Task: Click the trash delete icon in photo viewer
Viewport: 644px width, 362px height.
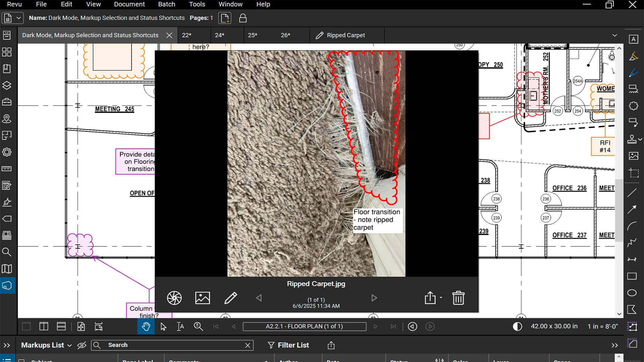Action: click(x=458, y=298)
